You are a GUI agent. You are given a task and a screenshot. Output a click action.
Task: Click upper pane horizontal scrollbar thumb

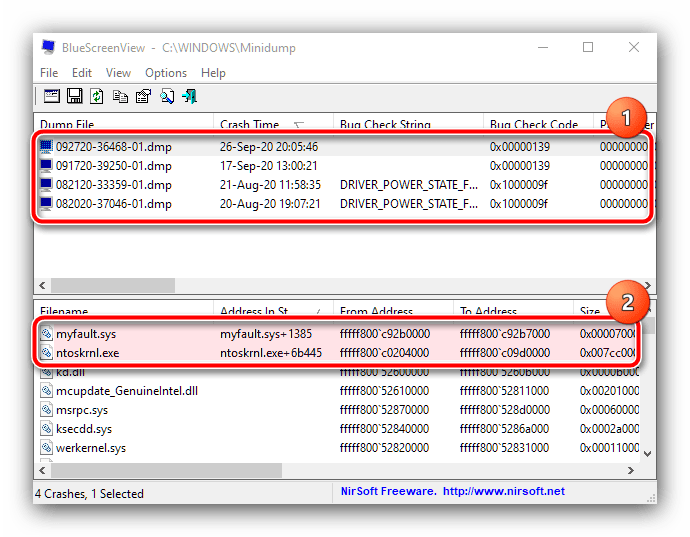coord(113,285)
